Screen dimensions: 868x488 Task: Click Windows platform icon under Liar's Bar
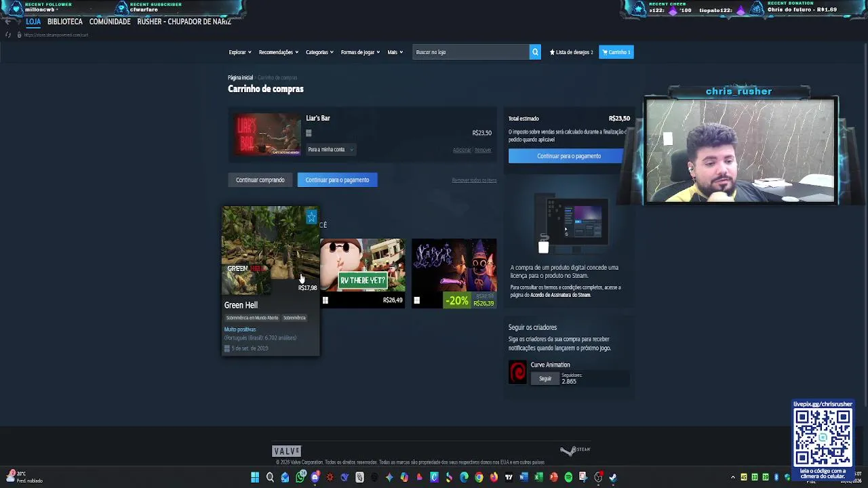(x=309, y=134)
